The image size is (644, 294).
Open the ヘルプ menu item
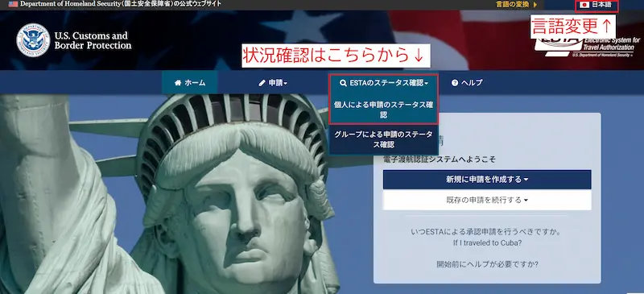pos(467,83)
